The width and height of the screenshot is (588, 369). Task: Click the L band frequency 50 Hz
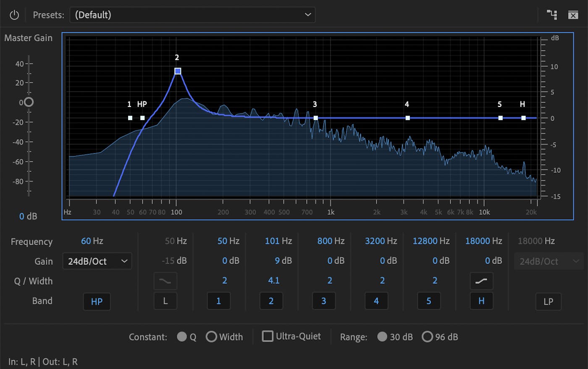coord(176,241)
